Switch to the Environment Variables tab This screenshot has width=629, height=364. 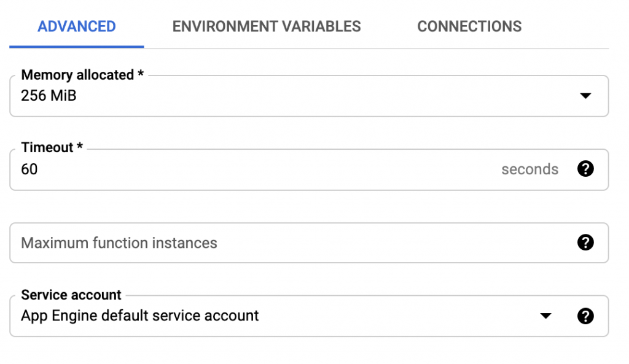(267, 26)
